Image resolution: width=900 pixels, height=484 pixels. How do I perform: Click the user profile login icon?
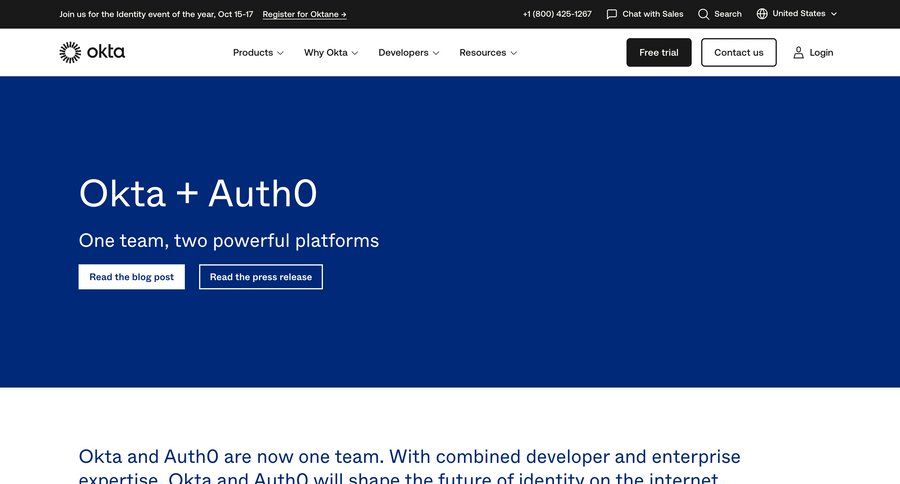(798, 53)
